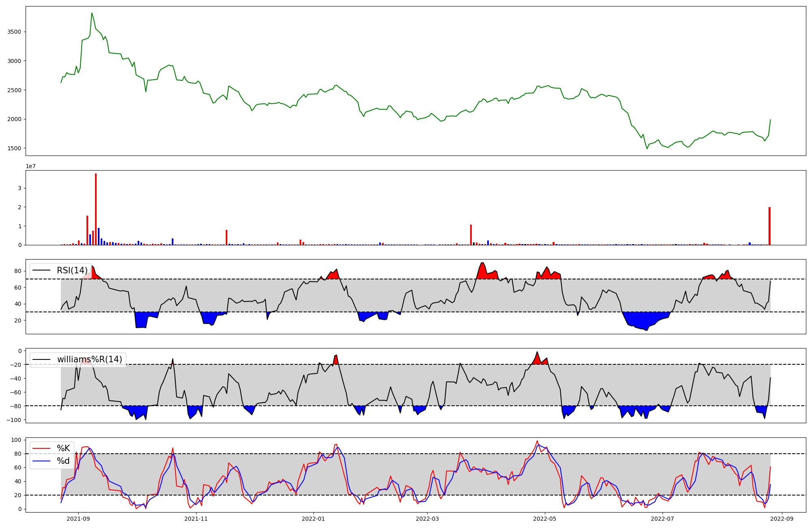Viewport: 812px width, 528px height.
Task: Click the 2021-09 date tick label
Action: [x=78, y=519]
